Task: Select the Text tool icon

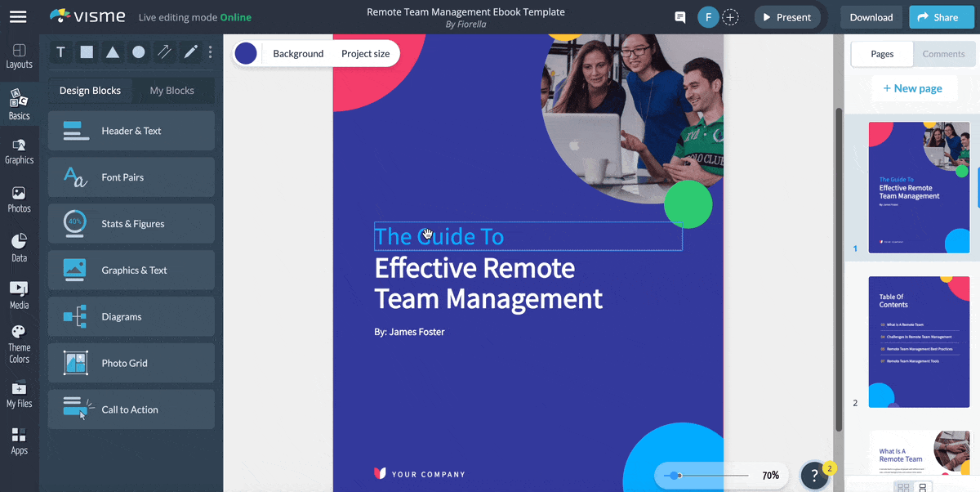Action: [60, 52]
